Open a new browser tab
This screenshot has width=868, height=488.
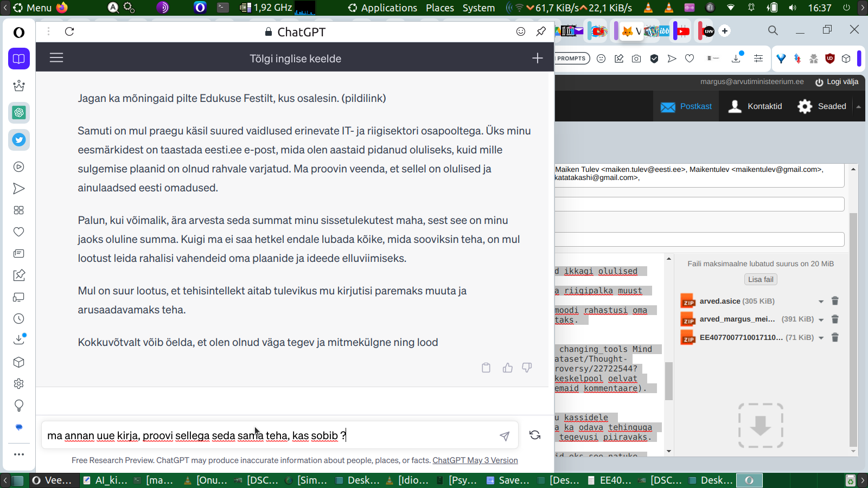point(725,31)
